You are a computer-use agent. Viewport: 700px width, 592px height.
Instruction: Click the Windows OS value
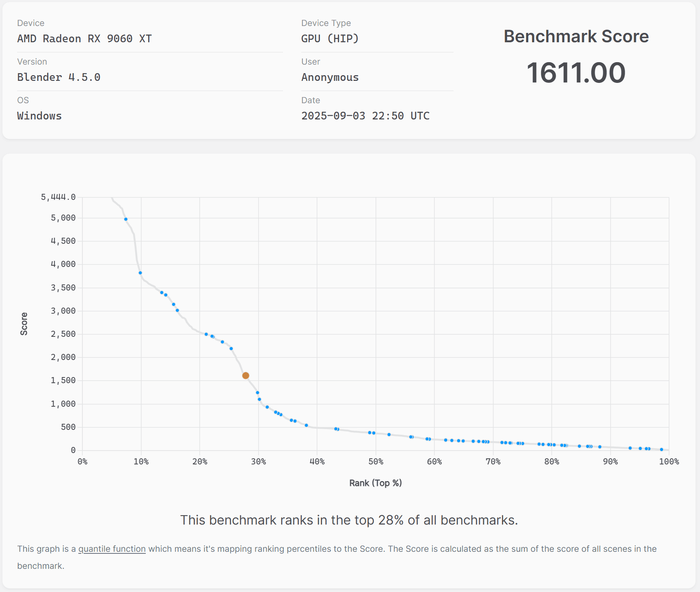pyautogui.click(x=39, y=116)
